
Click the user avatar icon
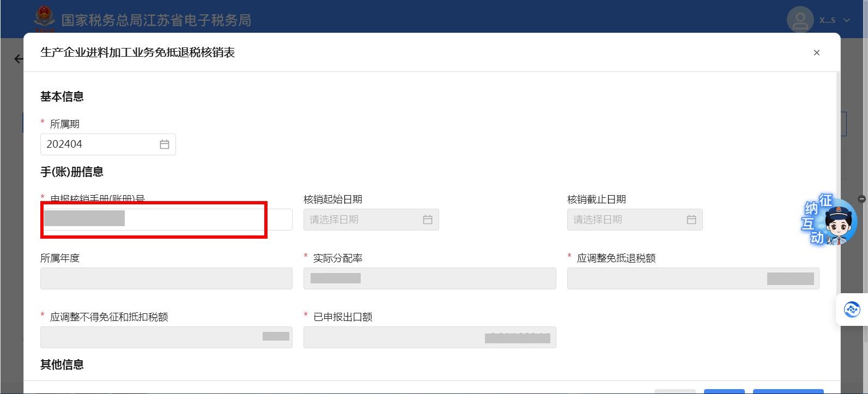point(800,20)
